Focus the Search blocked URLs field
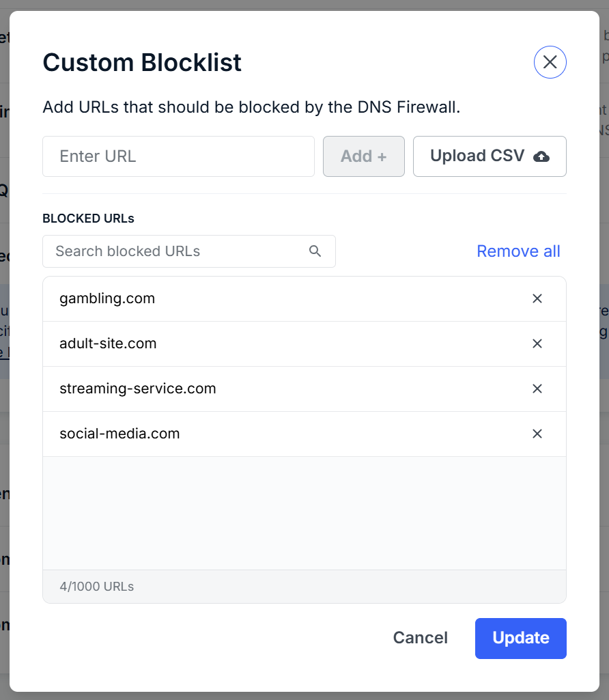Viewport: 609px width, 700px height. click(x=178, y=251)
